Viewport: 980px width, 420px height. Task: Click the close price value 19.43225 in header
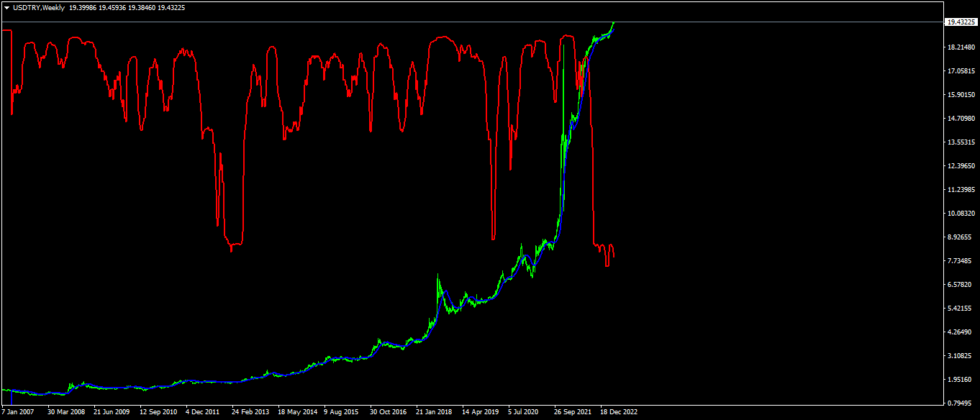click(x=170, y=8)
